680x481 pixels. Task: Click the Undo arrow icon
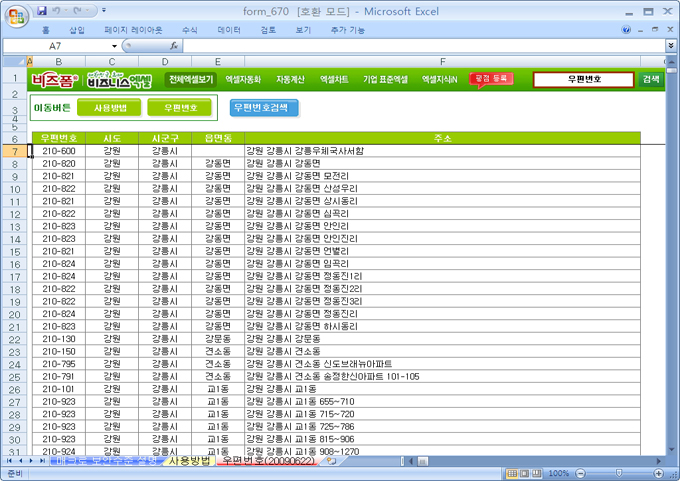click(x=58, y=10)
